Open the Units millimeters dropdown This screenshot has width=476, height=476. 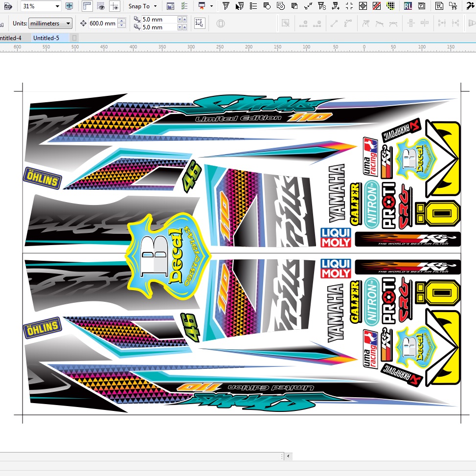click(50, 23)
